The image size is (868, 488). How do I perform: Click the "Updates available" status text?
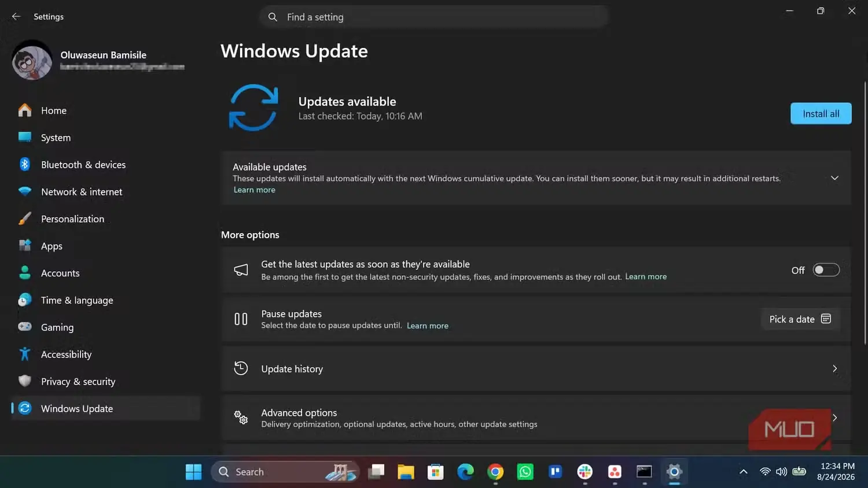pos(347,102)
